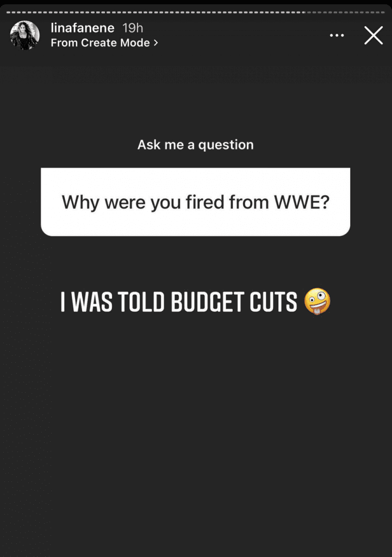392x557 pixels.
Task: Click the word BUDGET in the answer
Action: pos(208,302)
